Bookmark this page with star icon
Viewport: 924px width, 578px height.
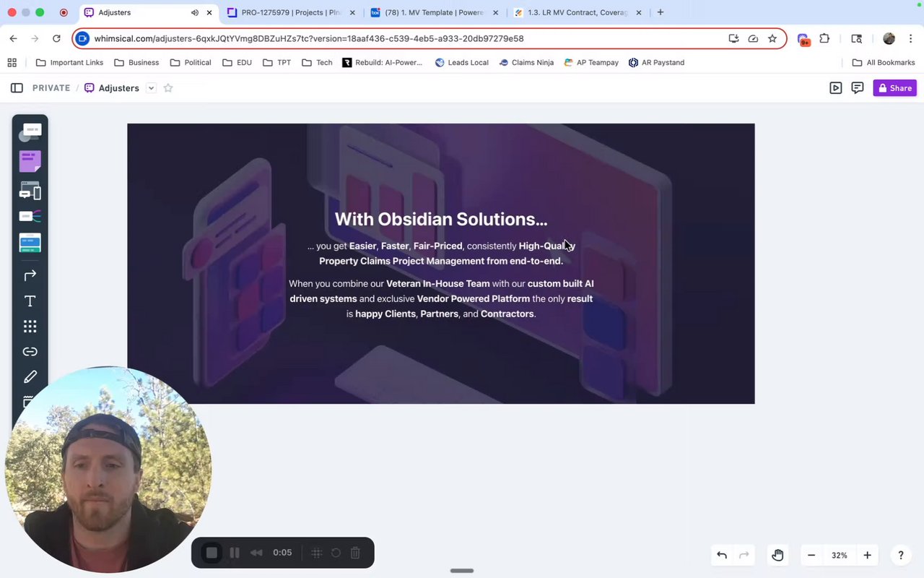(772, 38)
